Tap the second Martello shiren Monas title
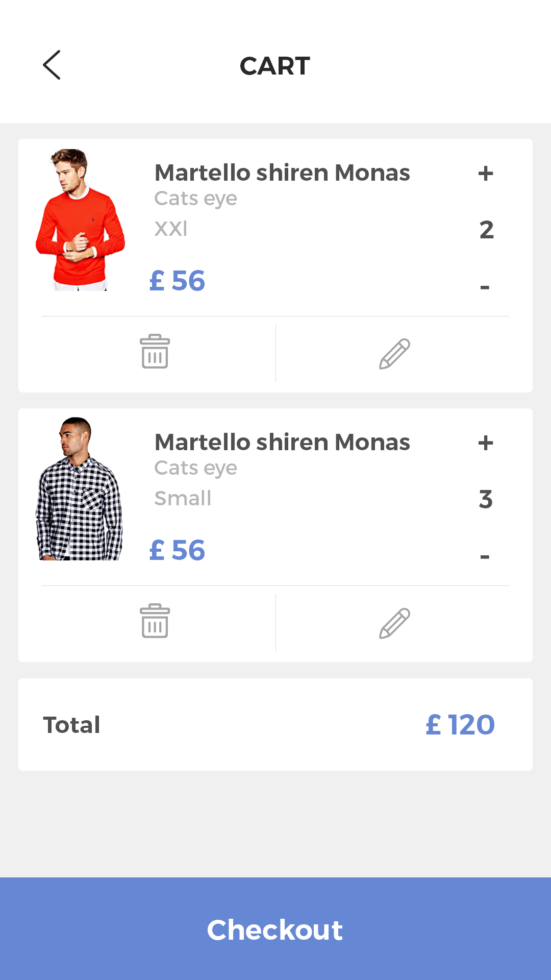Screen dimensions: 551x980 click(282, 443)
